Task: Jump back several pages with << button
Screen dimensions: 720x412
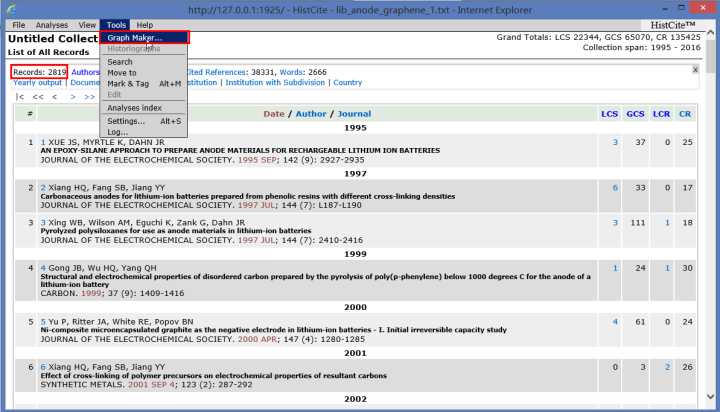Action: pyautogui.click(x=38, y=96)
